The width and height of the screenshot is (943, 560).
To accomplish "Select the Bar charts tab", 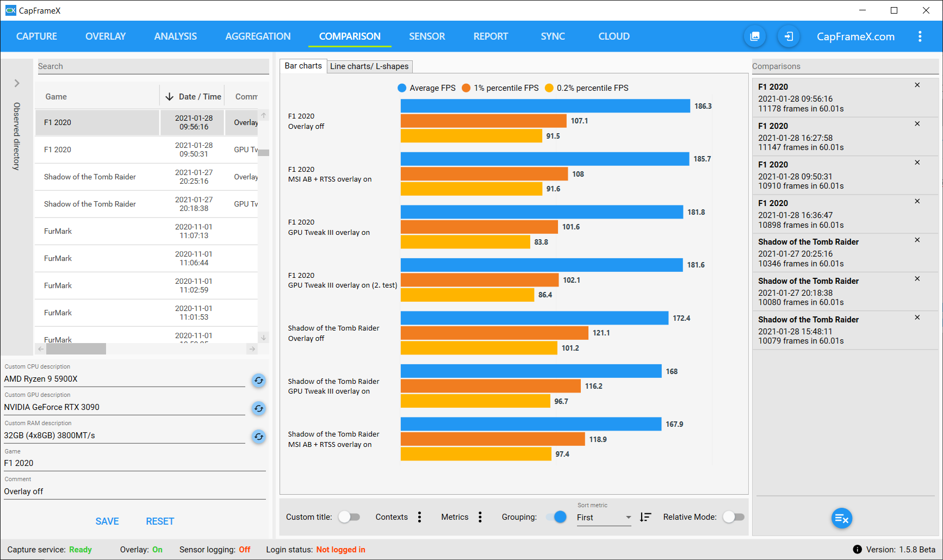I will pos(303,66).
